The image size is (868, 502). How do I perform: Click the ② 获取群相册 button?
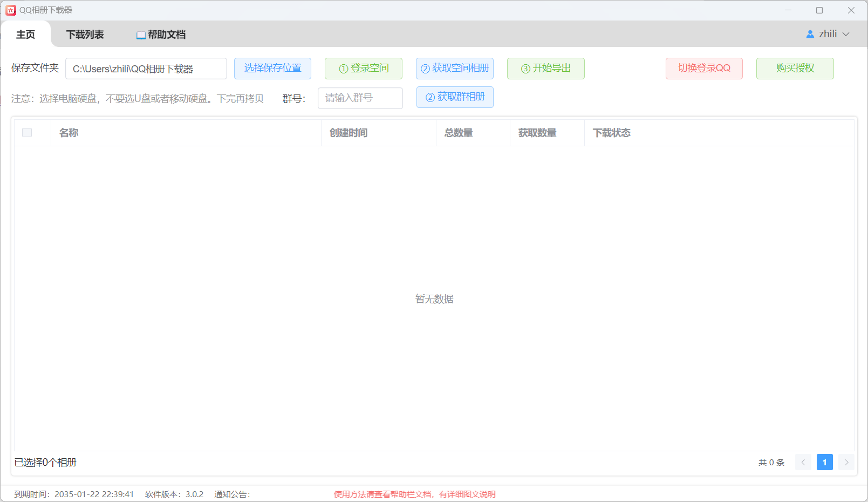click(x=454, y=97)
